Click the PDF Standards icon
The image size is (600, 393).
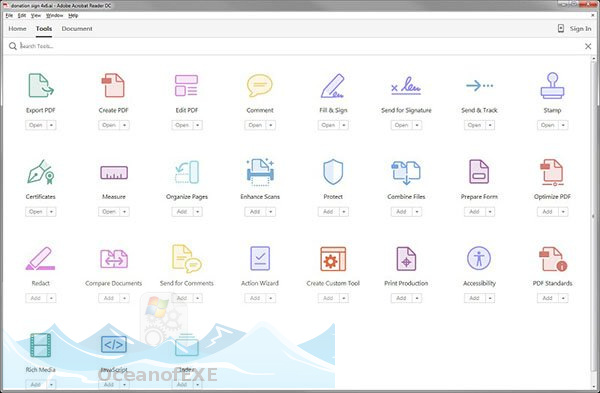[553, 259]
